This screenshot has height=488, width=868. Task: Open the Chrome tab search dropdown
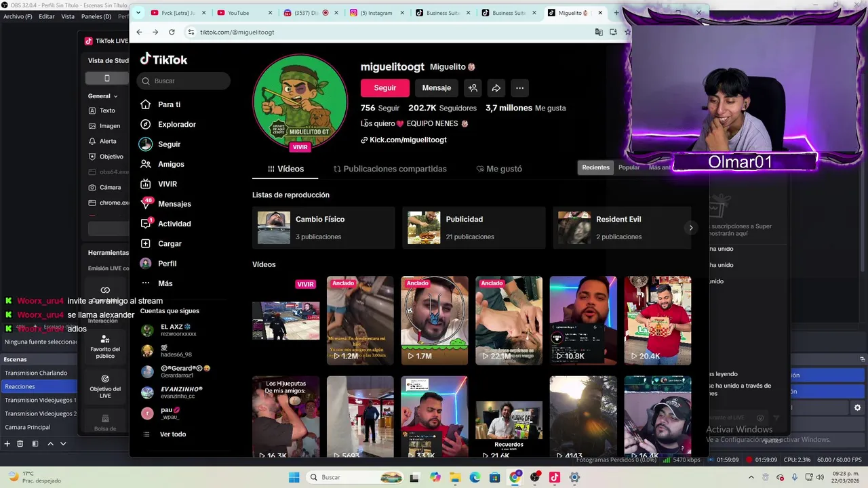pos(138,12)
